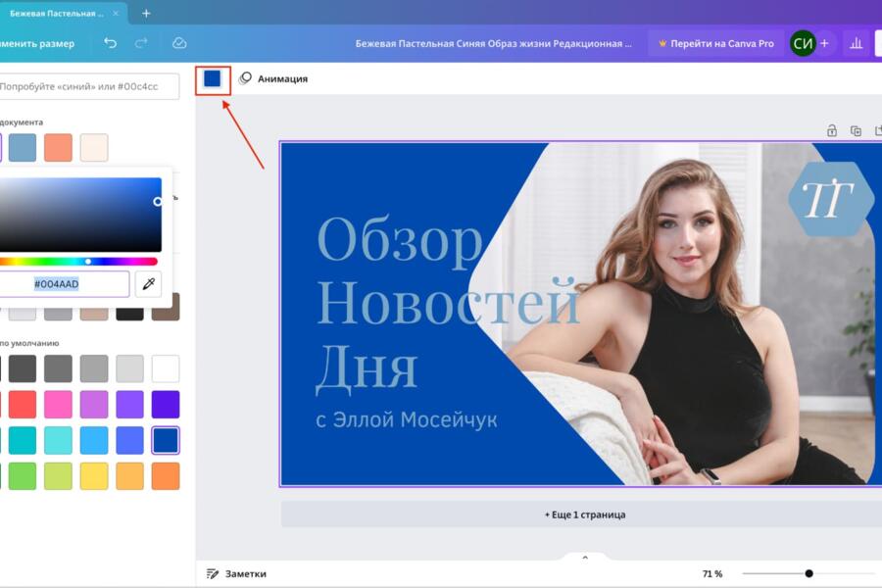Screen dimensions: 882x588
Task: Lock the selected page element
Action: tap(834, 132)
